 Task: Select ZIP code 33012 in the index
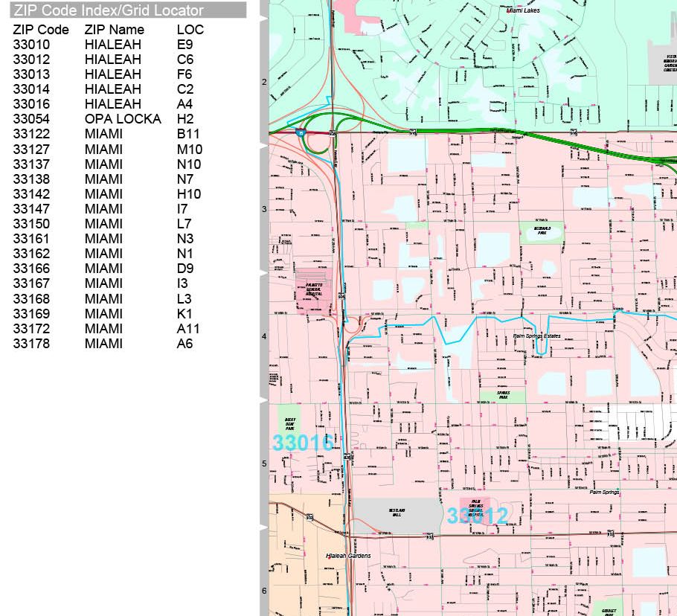[31, 59]
